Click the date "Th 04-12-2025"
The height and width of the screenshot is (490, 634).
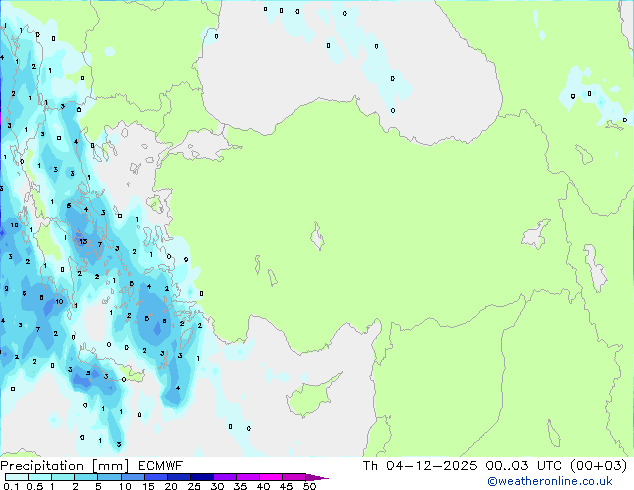(x=420, y=466)
